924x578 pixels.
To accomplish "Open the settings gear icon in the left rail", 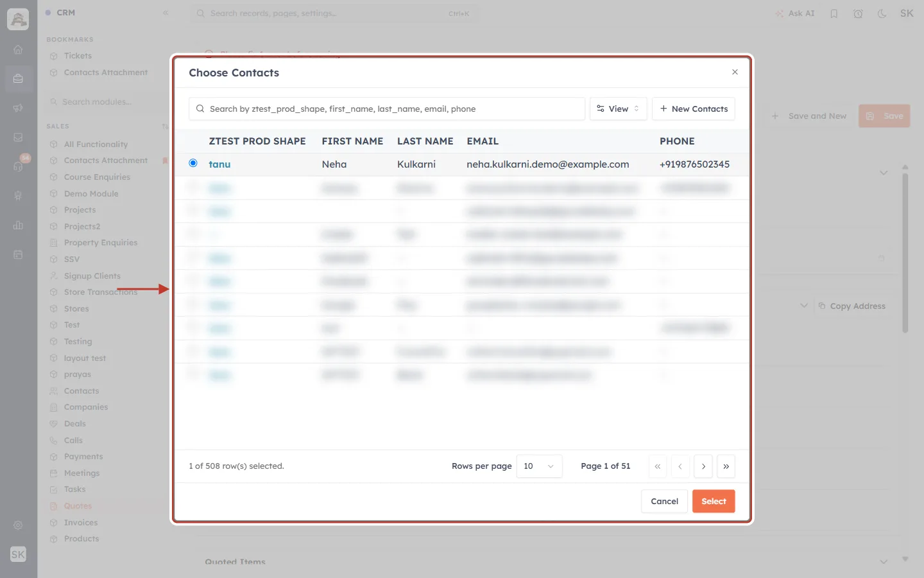I will tap(18, 525).
